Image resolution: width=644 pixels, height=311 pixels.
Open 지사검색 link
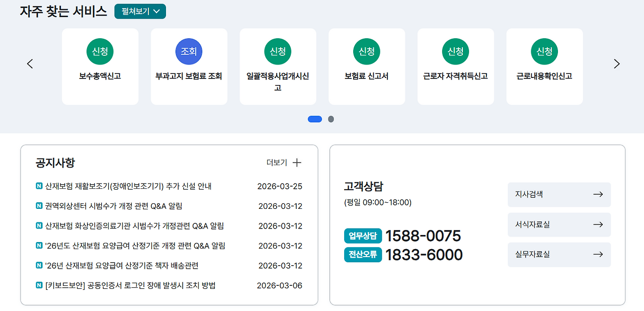tap(559, 195)
